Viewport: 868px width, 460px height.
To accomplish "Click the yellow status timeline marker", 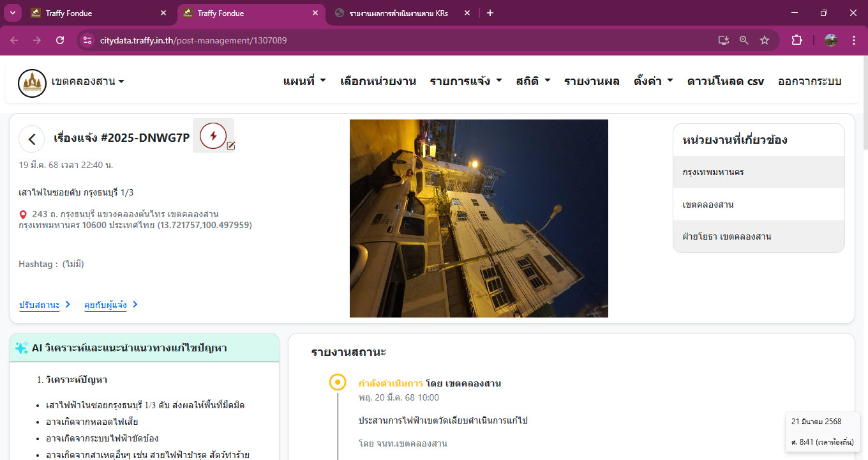I will 338,382.
